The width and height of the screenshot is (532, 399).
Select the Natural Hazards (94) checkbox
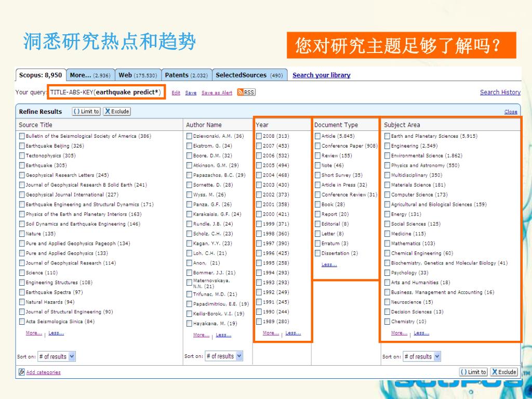22,302
